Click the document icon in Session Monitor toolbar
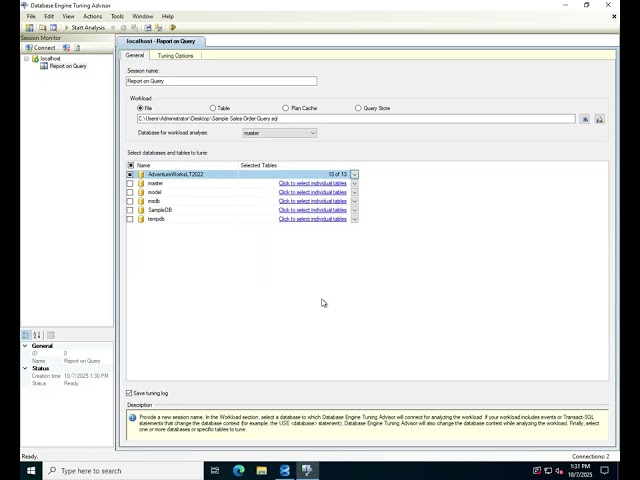This screenshot has height=480, width=640. point(77,48)
